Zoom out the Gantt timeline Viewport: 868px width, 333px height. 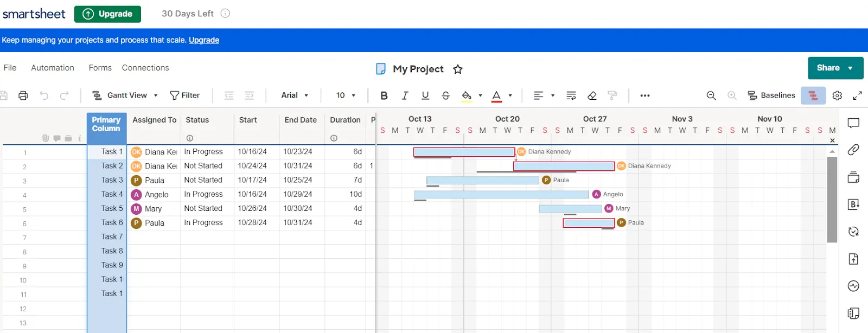[x=711, y=95]
